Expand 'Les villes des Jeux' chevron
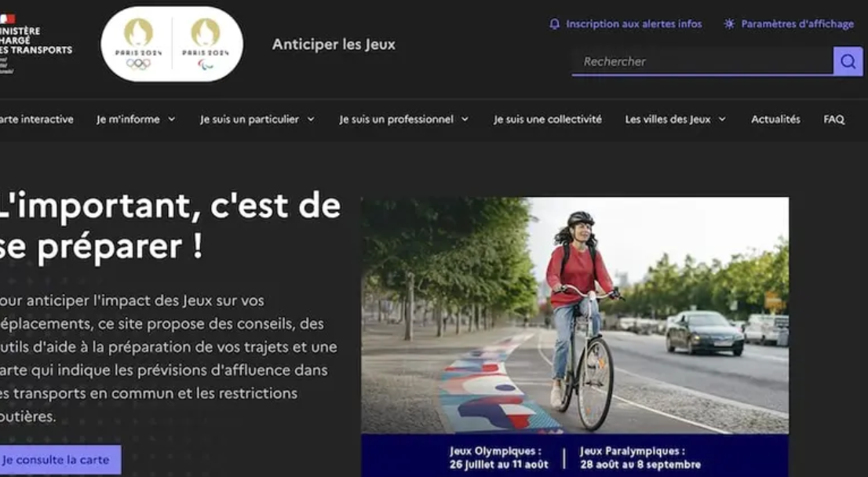 point(722,119)
